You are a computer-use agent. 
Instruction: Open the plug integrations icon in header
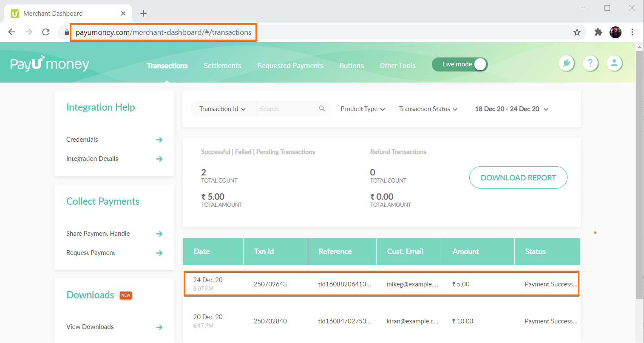[567, 63]
